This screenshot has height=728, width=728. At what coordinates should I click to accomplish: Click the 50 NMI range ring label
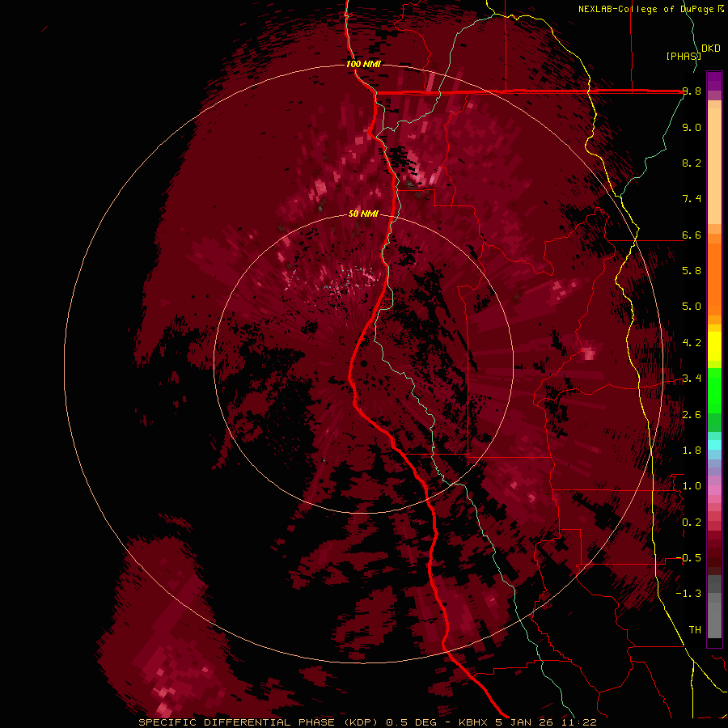tap(363, 214)
